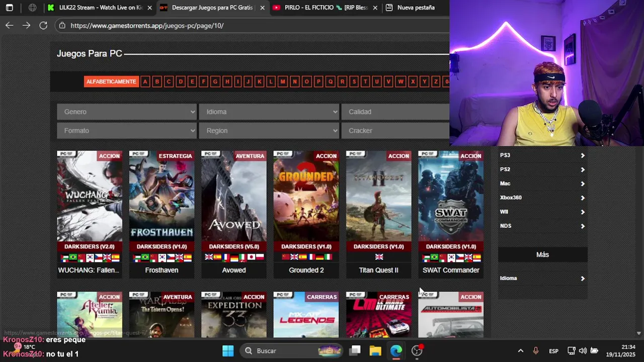
Task: Click the ESTRATEGIA tag on Frosthaven
Action: tap(175, 156)
